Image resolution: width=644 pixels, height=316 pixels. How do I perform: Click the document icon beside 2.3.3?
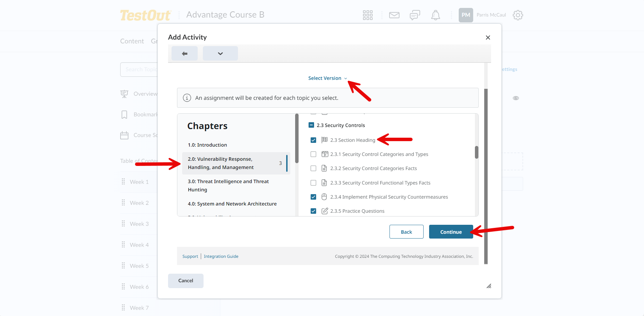coord(324,182)
